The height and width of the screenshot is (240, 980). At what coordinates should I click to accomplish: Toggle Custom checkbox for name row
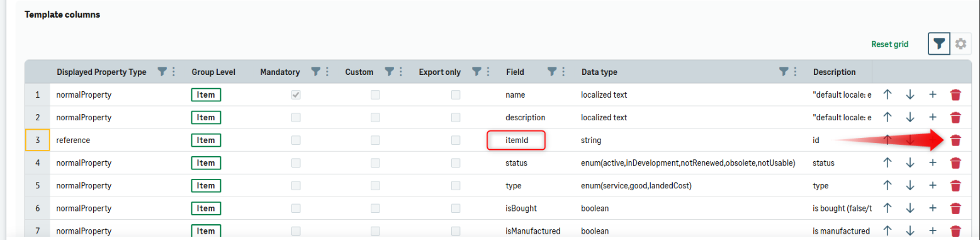click(375, 94)
